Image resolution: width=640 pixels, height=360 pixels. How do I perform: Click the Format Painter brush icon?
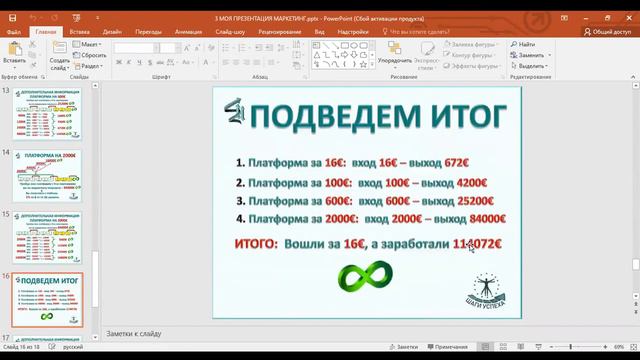33,65
